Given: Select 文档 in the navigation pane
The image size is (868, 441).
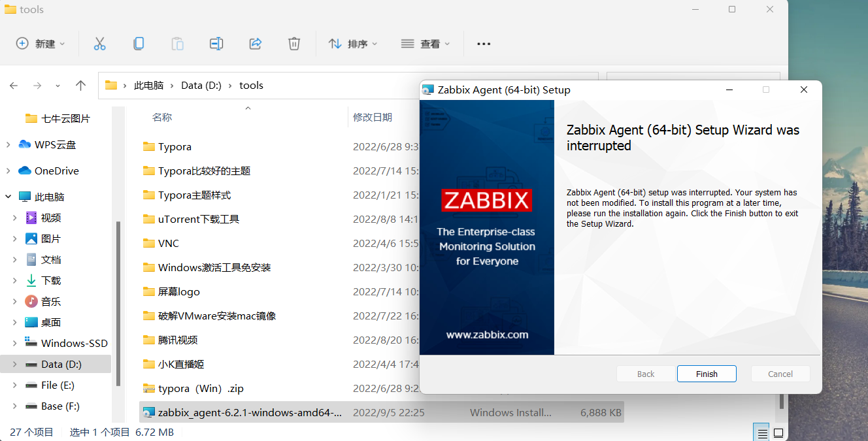Looking at the screenshot, I should (x=51, y=259).
